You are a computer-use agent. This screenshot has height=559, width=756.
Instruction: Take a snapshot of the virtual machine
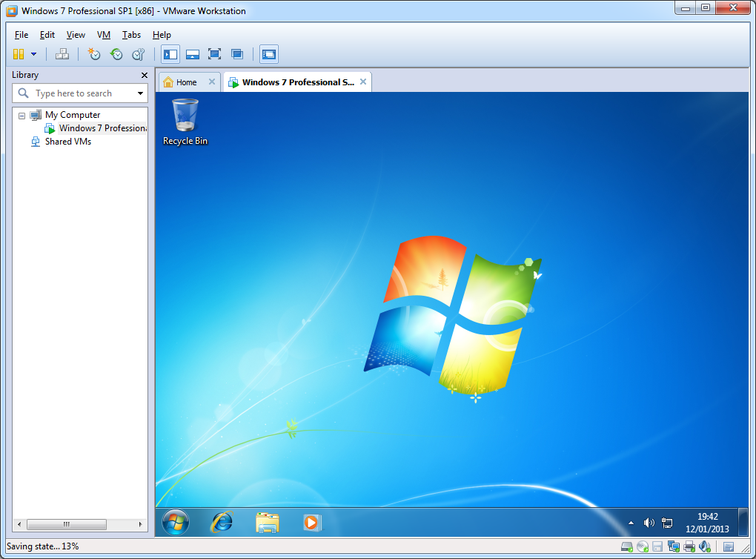93,54
